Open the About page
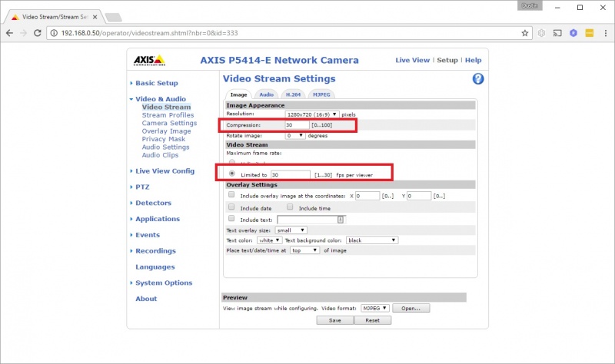 (146, 299)
